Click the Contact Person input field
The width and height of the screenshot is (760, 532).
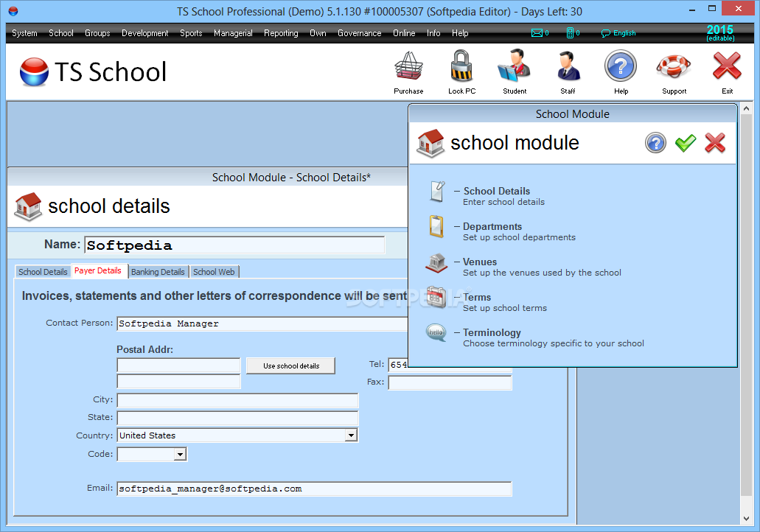(262, 323)
